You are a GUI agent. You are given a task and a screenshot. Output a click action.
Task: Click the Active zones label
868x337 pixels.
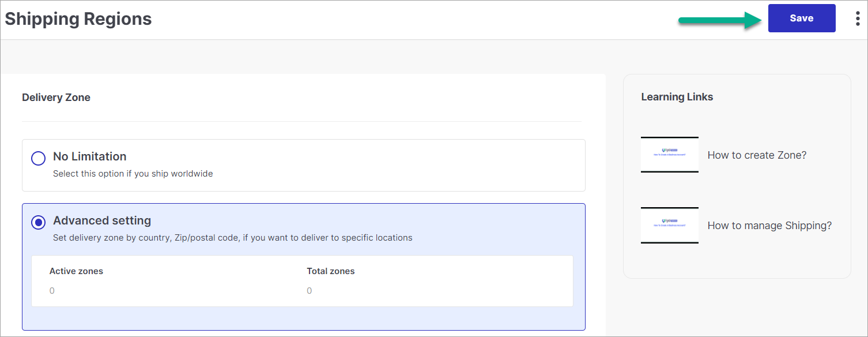coord(76,271)
